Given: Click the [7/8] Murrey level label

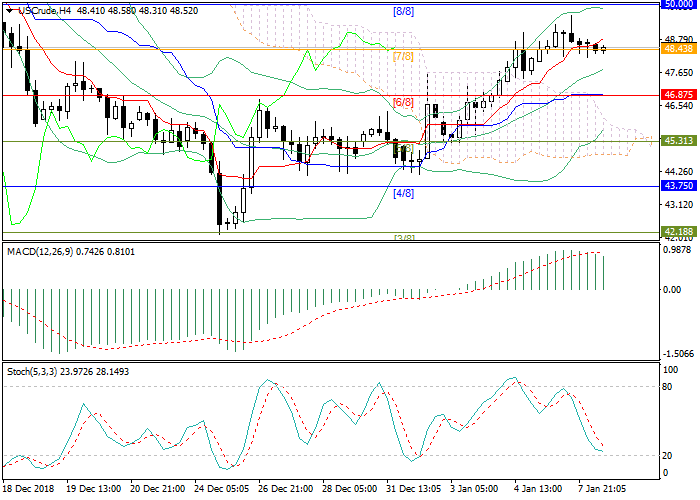Looking at the screenshot, I should (404, 56).
